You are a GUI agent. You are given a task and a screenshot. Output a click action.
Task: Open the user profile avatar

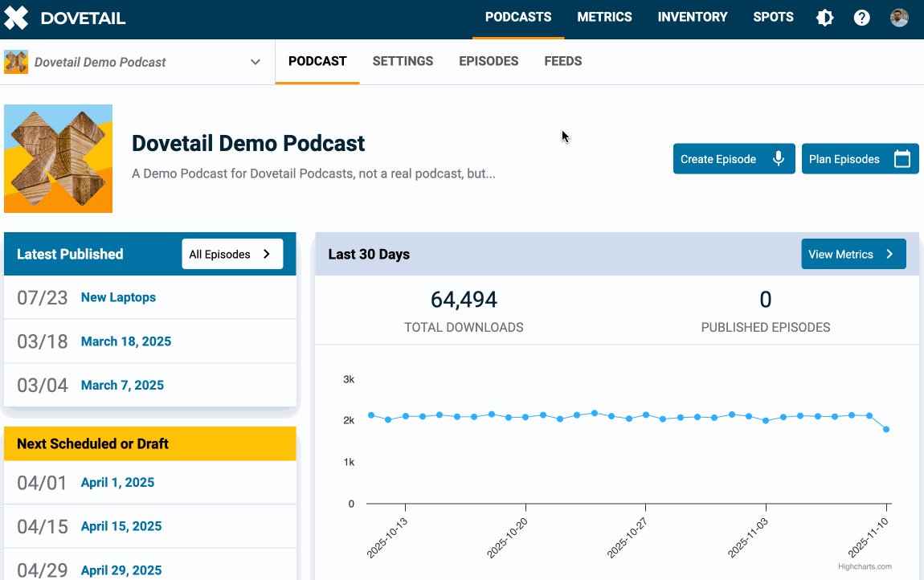pos(899,18)
